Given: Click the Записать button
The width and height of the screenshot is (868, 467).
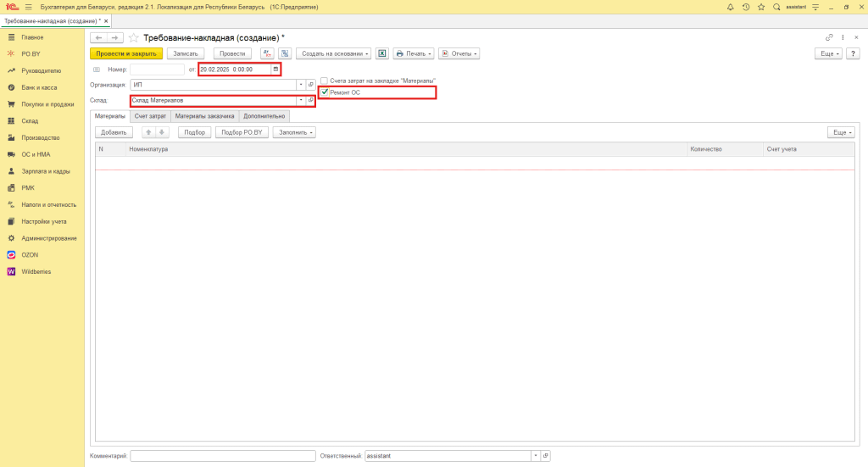Looking at the screenshot, I should tap(186, 53).
